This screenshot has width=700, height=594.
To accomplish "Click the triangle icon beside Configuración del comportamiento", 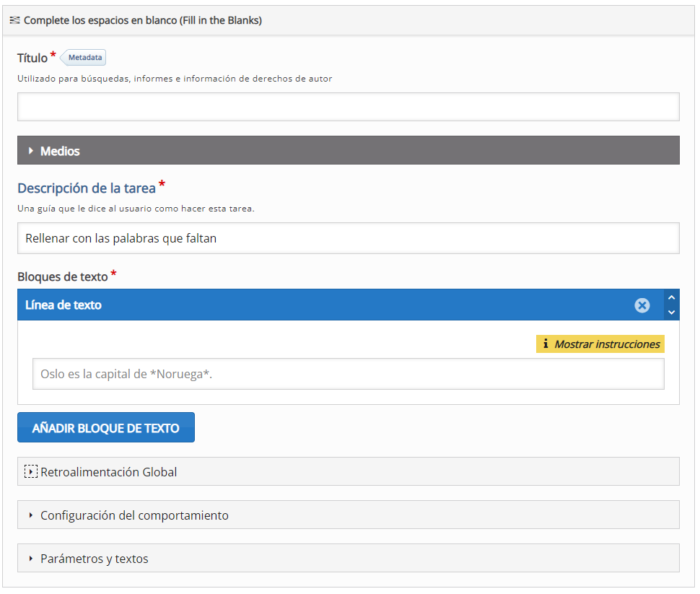I will click(31, 515).
